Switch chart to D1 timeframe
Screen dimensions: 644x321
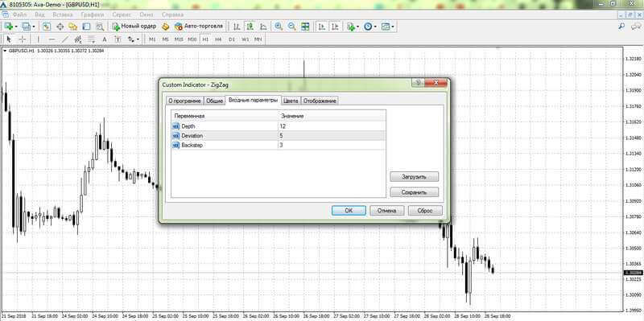tap(232, 39)
